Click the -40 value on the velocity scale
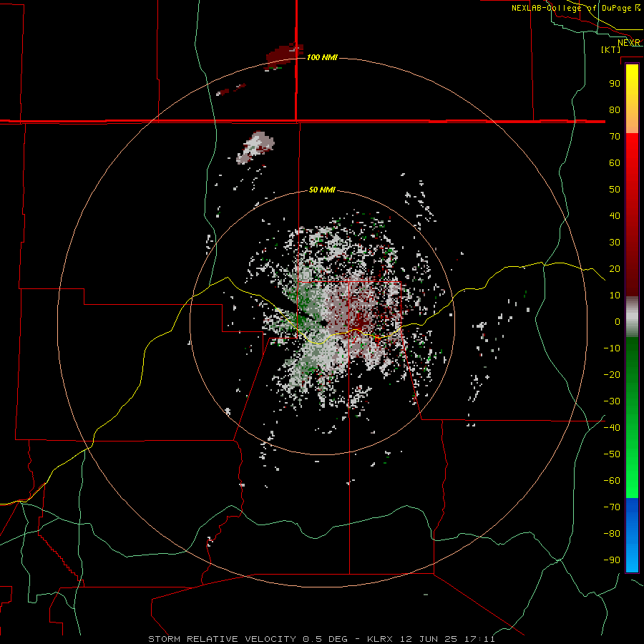The image size is (644, 644). [612, 428]
